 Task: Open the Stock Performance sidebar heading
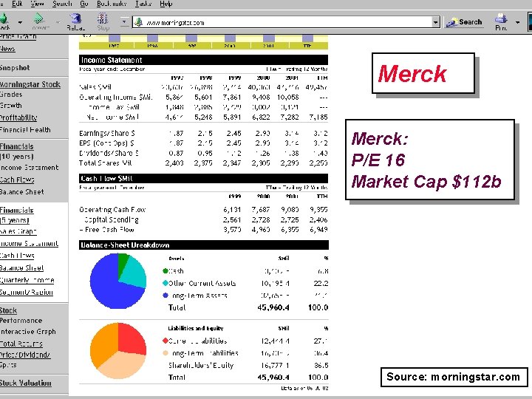(21, 316)
